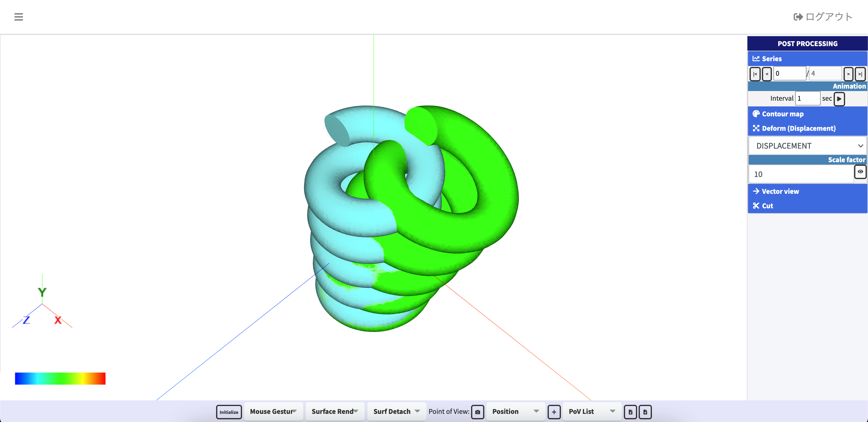Open the Surface Render dropdown
Viewport: 868px width, 422px height.
coord(335,411)
